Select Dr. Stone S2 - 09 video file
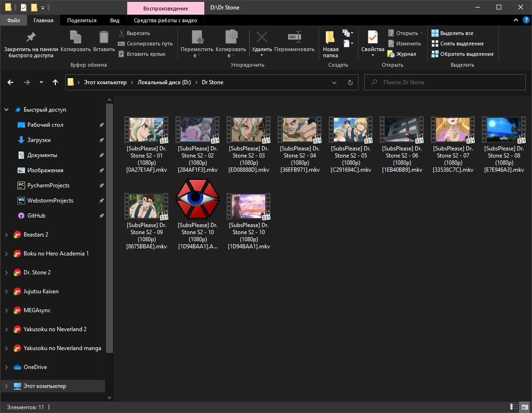The height and width of the screenshot is (413, 532). coord(147,221)
